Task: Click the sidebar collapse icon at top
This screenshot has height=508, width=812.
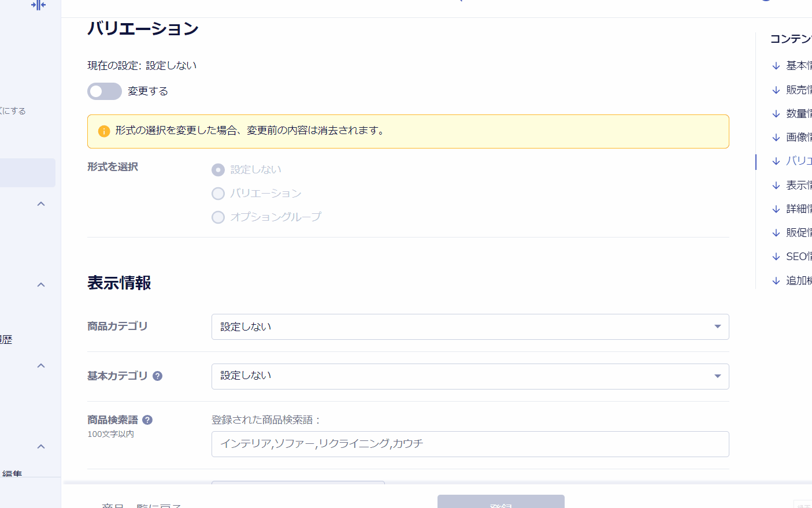Action: pyautogui.click(x=38, y=5)
